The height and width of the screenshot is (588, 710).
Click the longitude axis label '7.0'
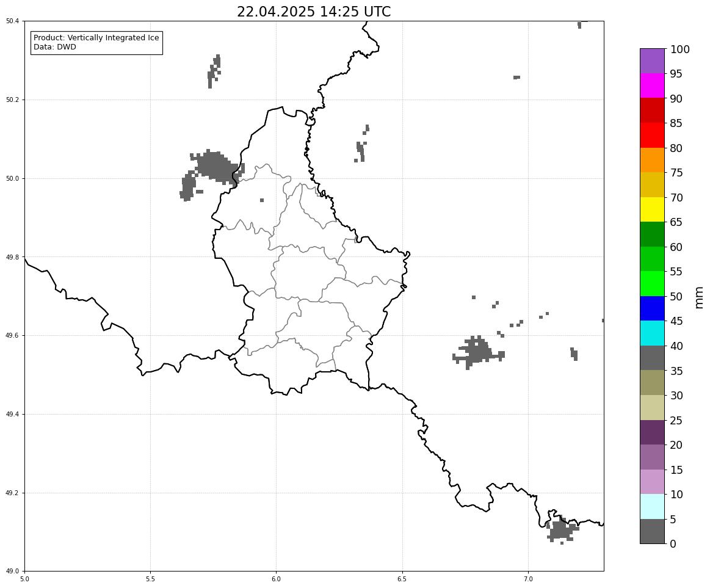point(529,579)
